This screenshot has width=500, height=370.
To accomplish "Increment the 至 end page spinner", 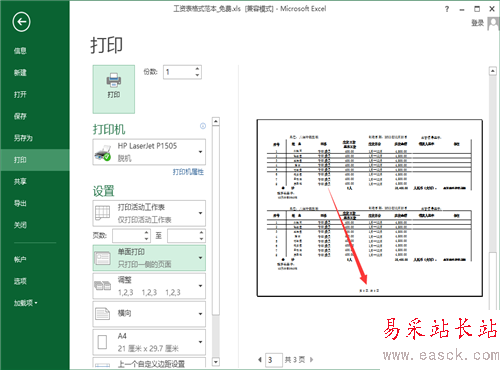I will (x=201, y=232).
